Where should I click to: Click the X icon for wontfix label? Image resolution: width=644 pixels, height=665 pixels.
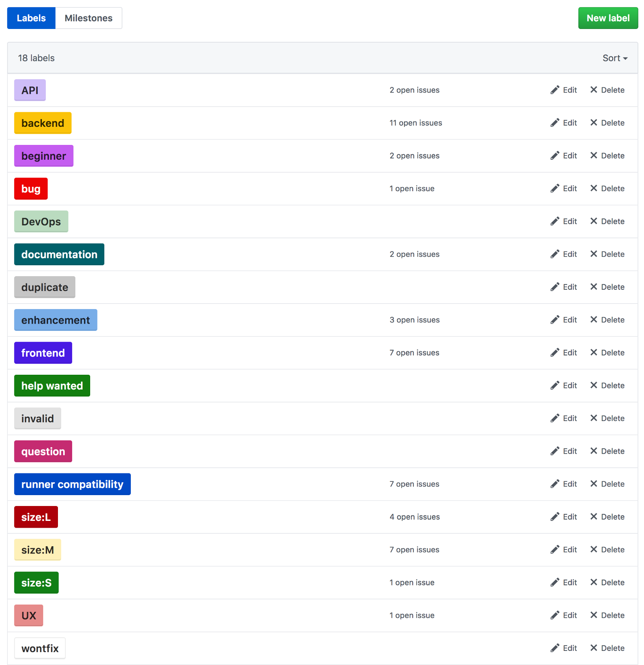[594, 648]
